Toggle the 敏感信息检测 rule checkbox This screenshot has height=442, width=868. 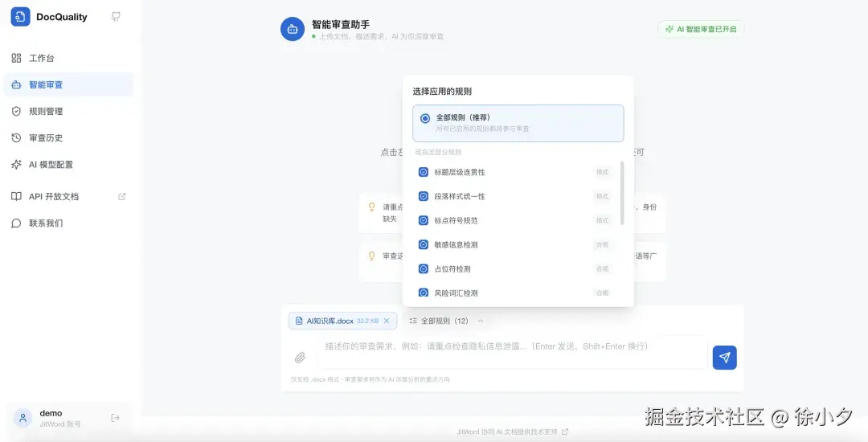pyautogui.click(x=424, y=244)
